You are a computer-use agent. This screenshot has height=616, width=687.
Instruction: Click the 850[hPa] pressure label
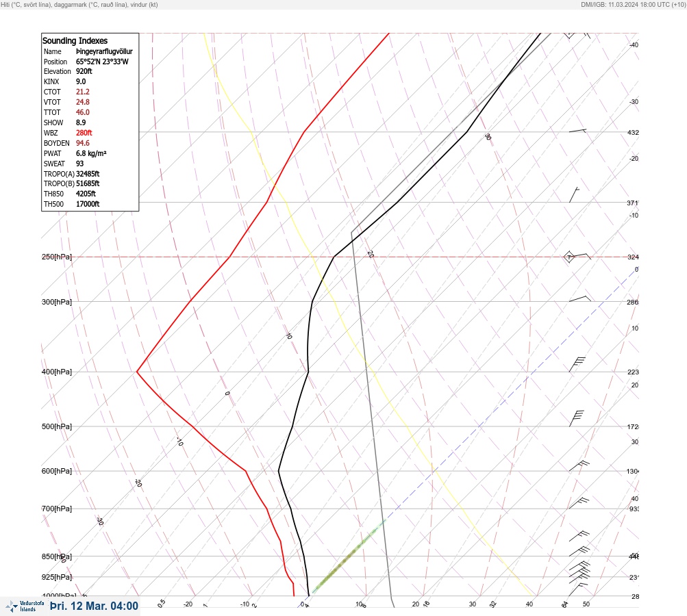click(57, 556)
